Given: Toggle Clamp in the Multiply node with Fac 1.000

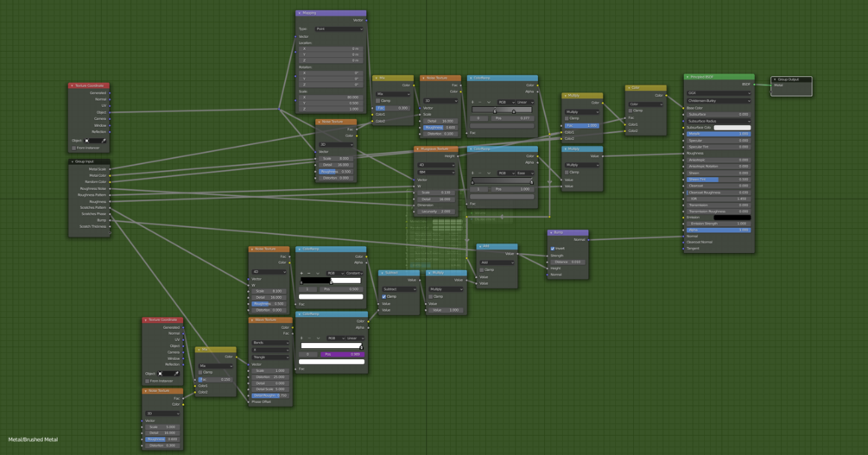Looking at the screenshot, I should pos(567,118).
